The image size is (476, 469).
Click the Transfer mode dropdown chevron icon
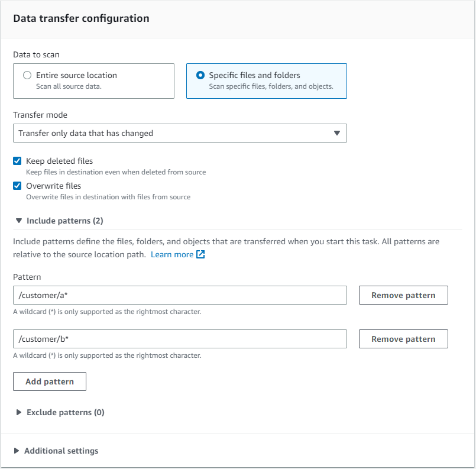(x=338, y=132)
